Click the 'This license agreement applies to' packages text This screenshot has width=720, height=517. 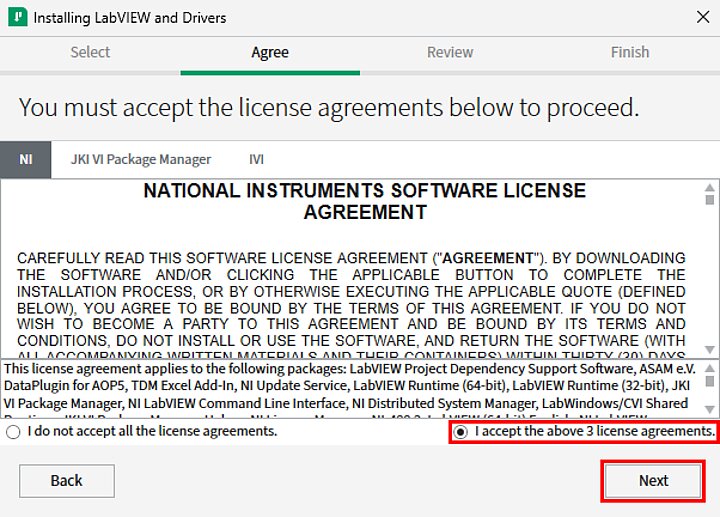[x=349, y=389]
